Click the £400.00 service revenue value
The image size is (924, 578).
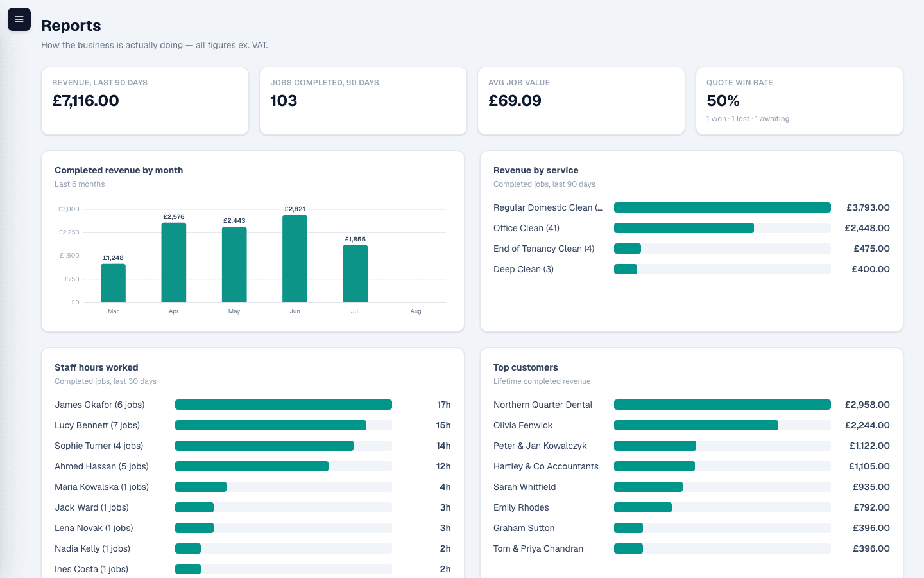[x=871, y=269]
